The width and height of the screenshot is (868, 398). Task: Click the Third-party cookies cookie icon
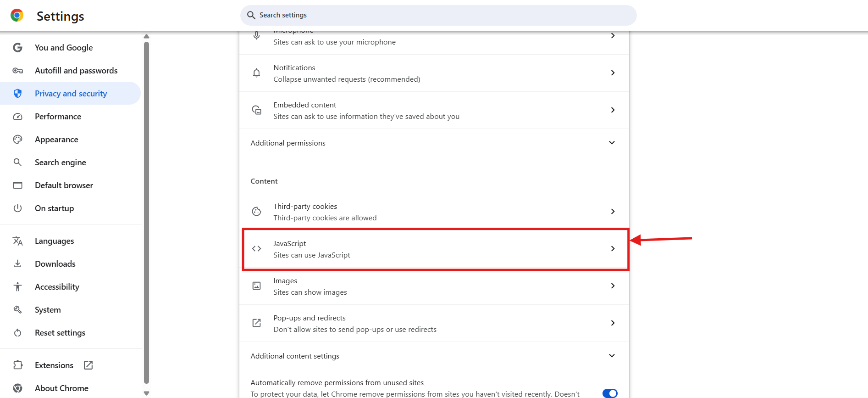tap(256, 211)
